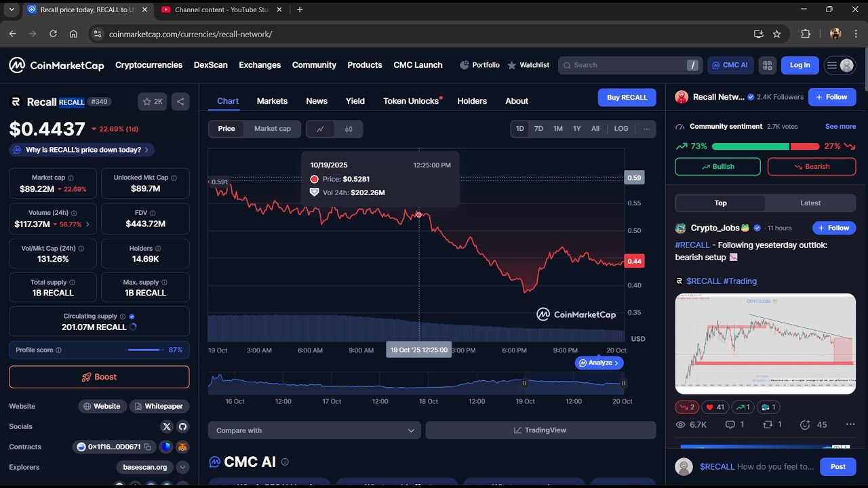
Task: Set chart range to 7D
Action: [538, 129]
